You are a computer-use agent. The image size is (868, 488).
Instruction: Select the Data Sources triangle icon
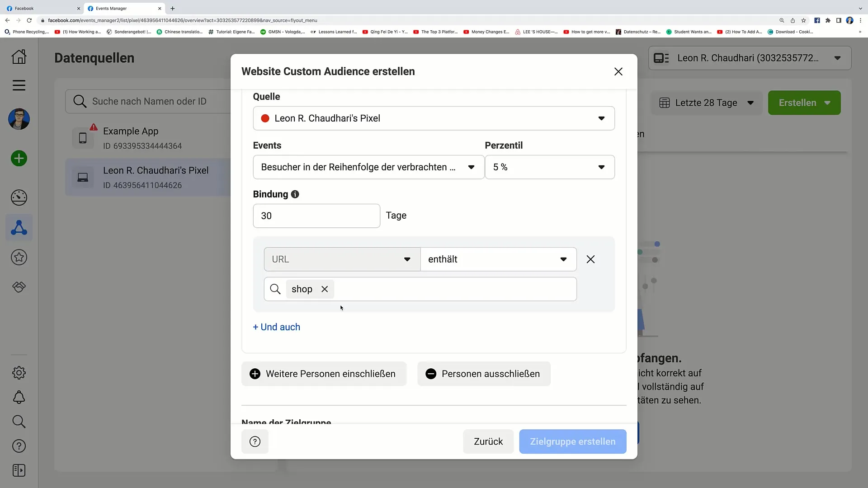tap(19, 227)
